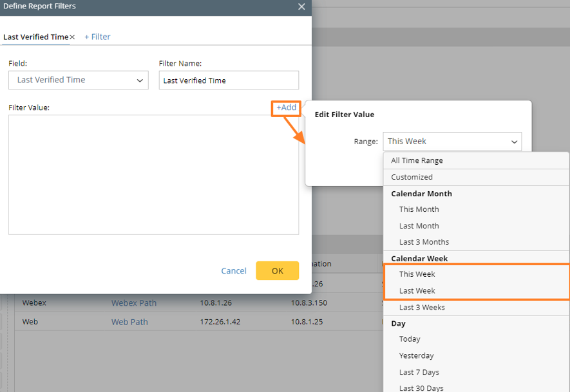Click the 172.26.1.42 address cell
This screenshot has height=392, width=570.
pos(220,322)
